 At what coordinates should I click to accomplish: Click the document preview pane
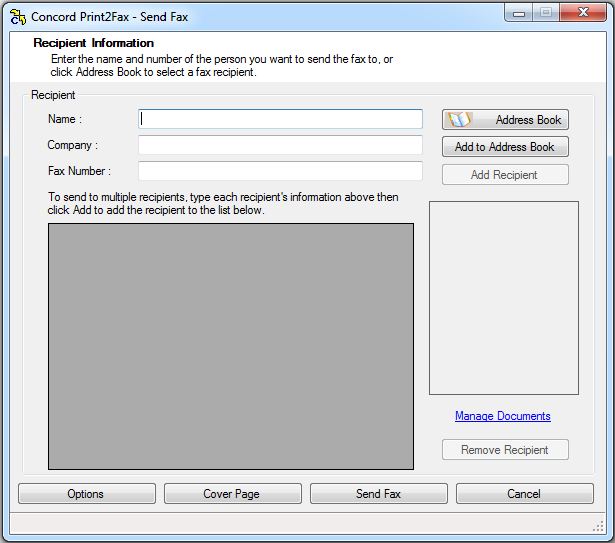504,298
